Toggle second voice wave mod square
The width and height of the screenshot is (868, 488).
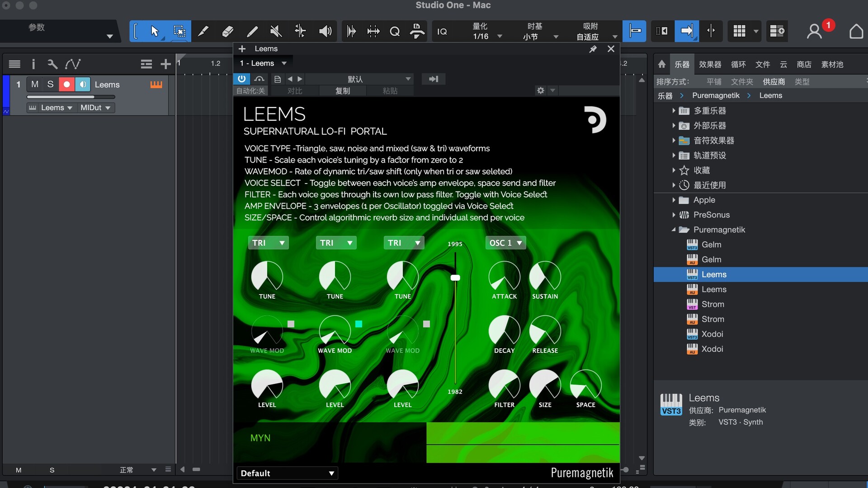point(359,324)
